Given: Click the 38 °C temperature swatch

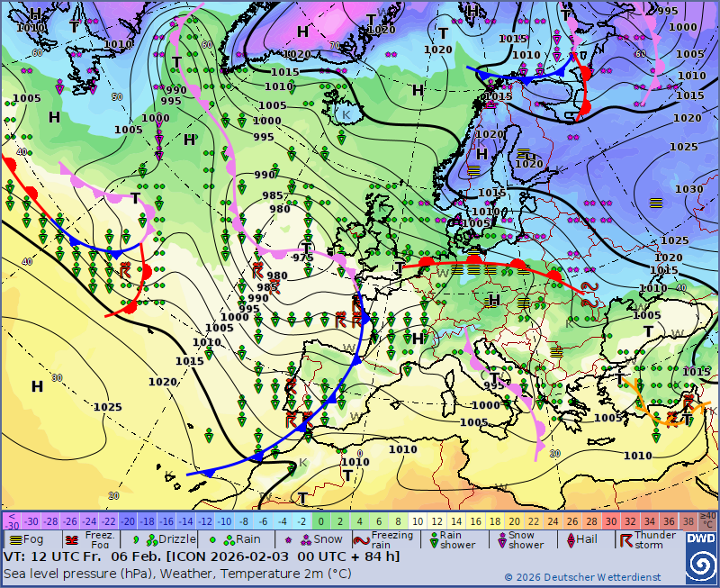Looking at the screenshot, I should tap(688, 520).
